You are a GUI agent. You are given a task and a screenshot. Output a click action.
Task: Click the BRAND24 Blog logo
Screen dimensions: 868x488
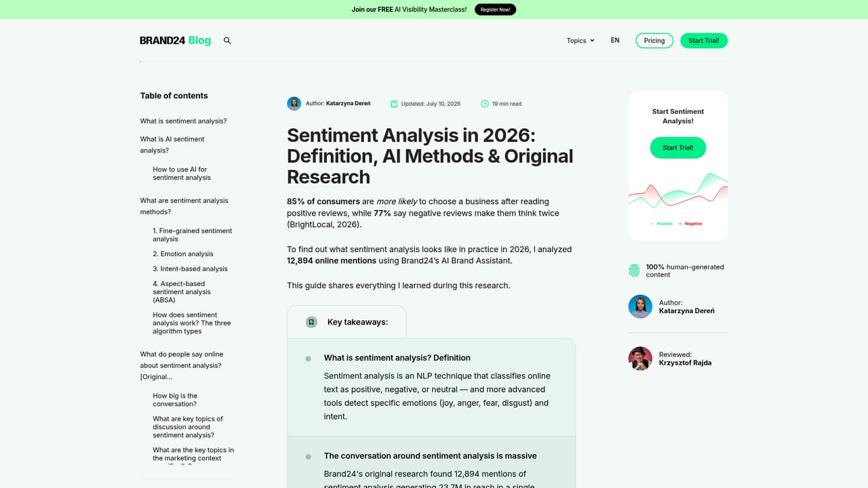tap(175, 41)
